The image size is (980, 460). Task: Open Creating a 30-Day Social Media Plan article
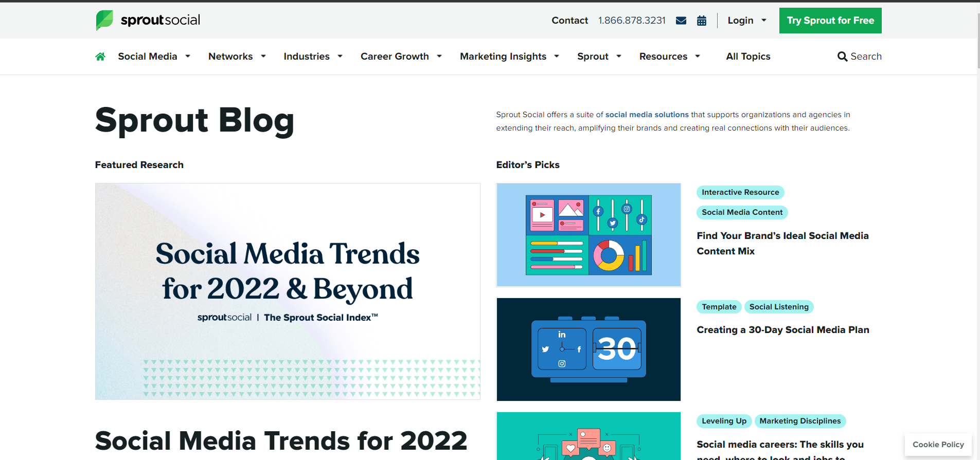[x=783, y=330]
